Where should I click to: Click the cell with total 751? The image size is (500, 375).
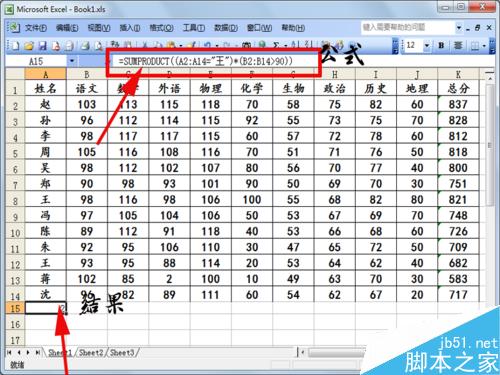click(459, 184)
